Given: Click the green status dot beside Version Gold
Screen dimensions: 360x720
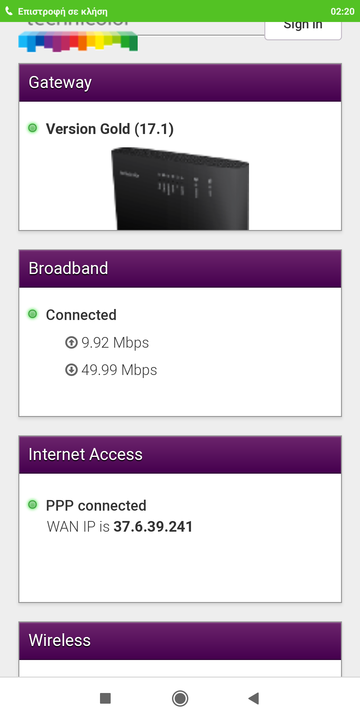Looking at the screenshot, I should pos(32,128).
